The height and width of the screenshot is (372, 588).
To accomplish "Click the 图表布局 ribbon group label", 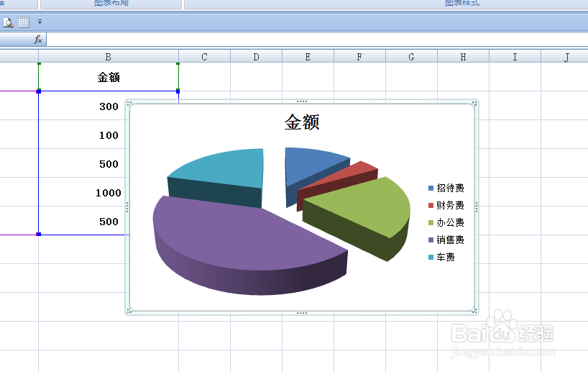I will 111,3.
